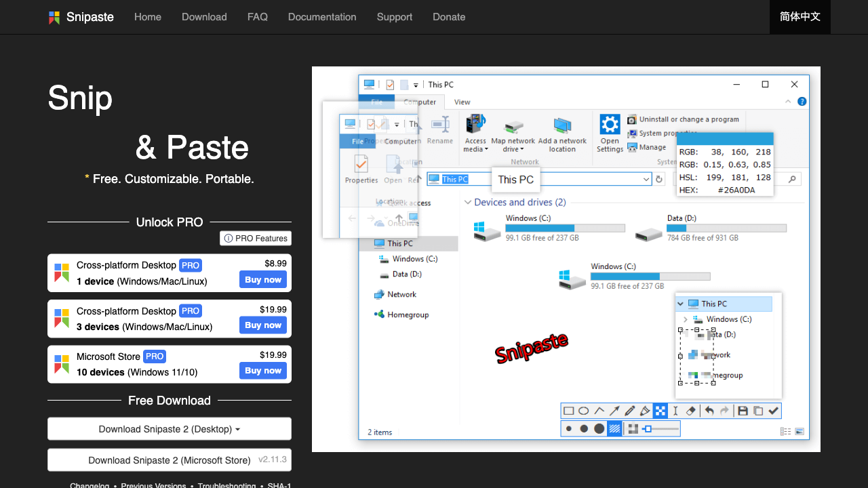Choose the Text tool icon

point(675,411)
